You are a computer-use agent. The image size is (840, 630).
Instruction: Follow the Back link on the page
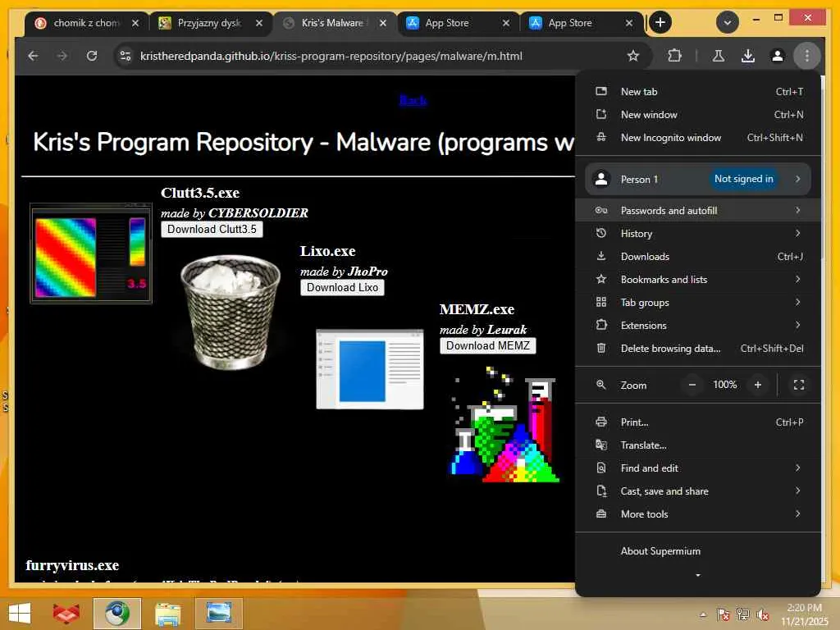pyautogui.click(x=413, y=100)
